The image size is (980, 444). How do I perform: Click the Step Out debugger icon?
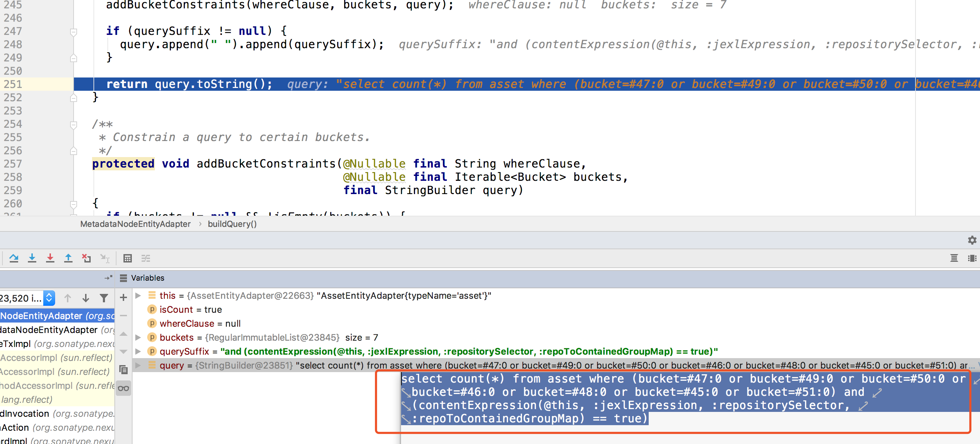(x=68, y=258)
